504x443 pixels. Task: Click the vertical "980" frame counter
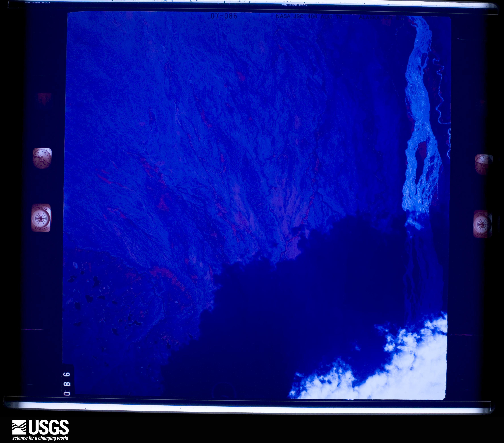[67, 384]
